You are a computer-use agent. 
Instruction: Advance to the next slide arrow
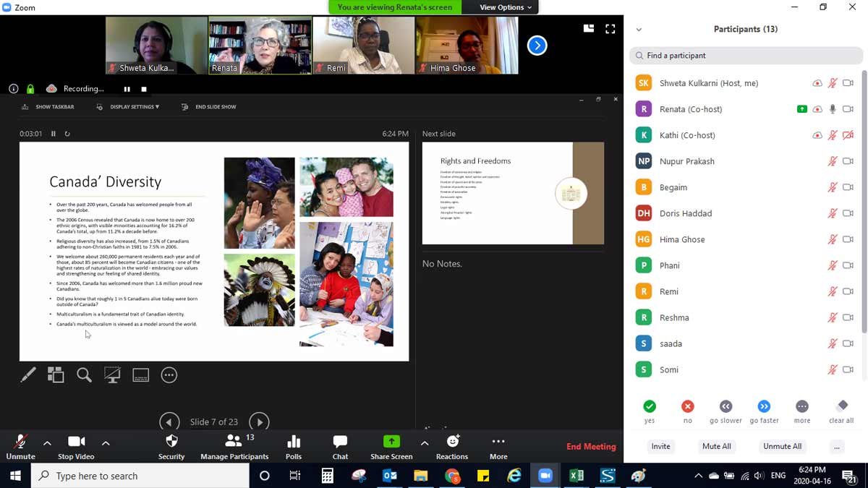click(x=258, y=421)
